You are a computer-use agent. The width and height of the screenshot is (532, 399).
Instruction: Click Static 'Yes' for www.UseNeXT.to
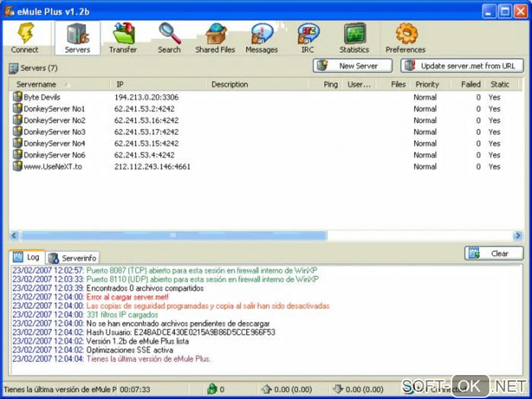pyautogui.click(x=494, y=166)
